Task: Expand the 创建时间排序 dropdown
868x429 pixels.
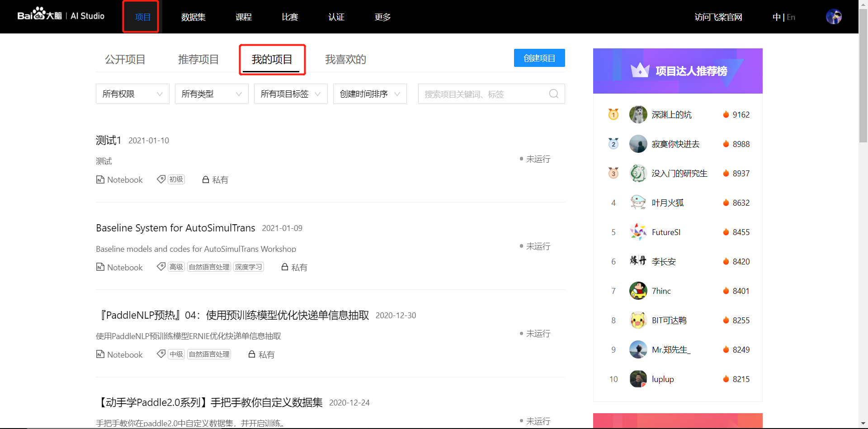Action: [x=369, y=94]
